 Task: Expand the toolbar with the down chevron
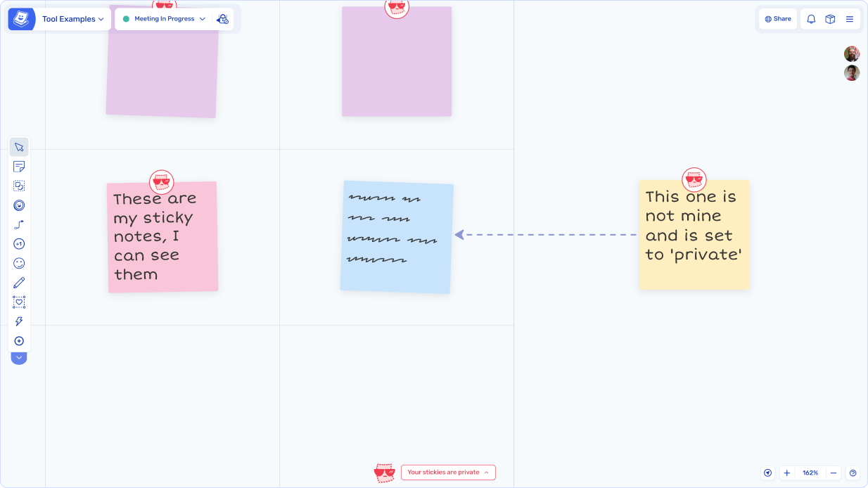19,358
